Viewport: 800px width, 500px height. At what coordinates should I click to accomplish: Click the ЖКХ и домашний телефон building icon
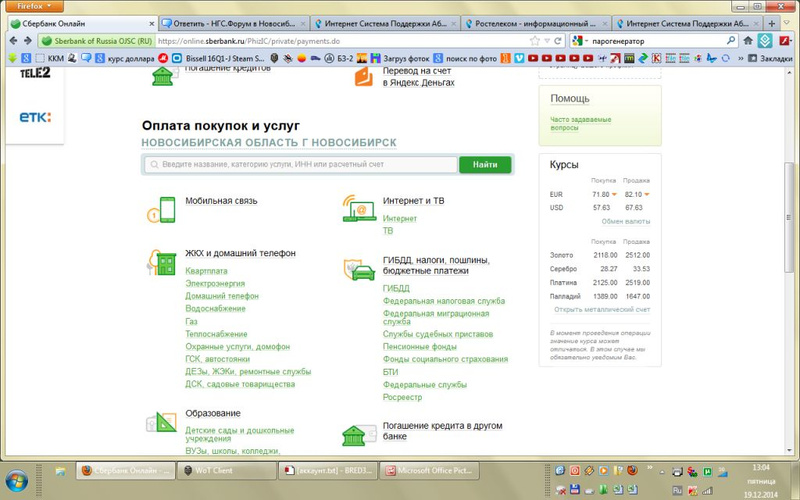162,263
